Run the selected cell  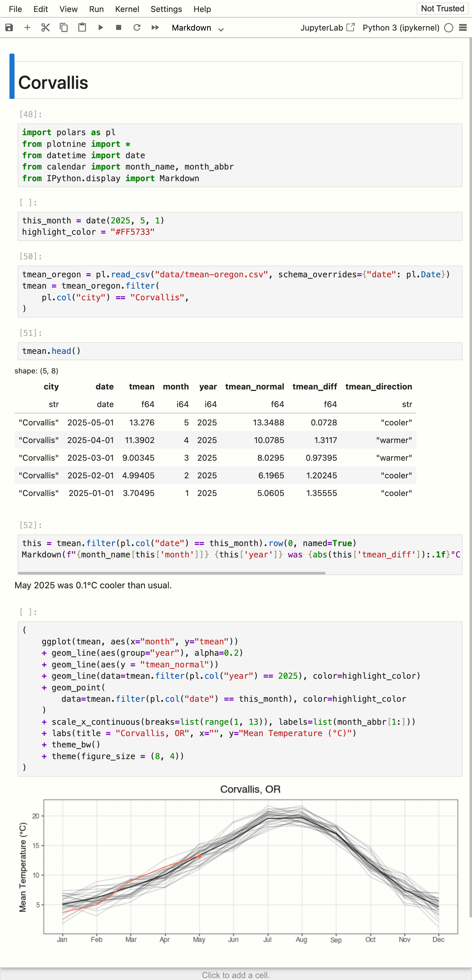coord(100,27)
